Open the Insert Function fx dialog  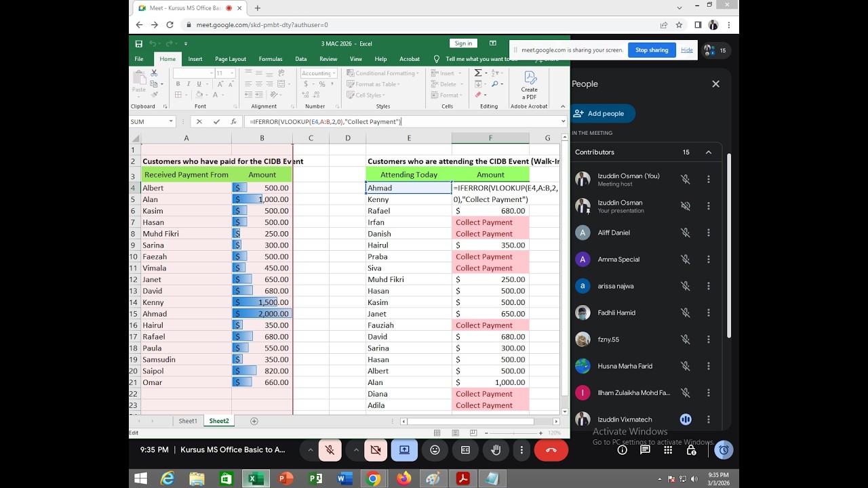pos(233,121)
